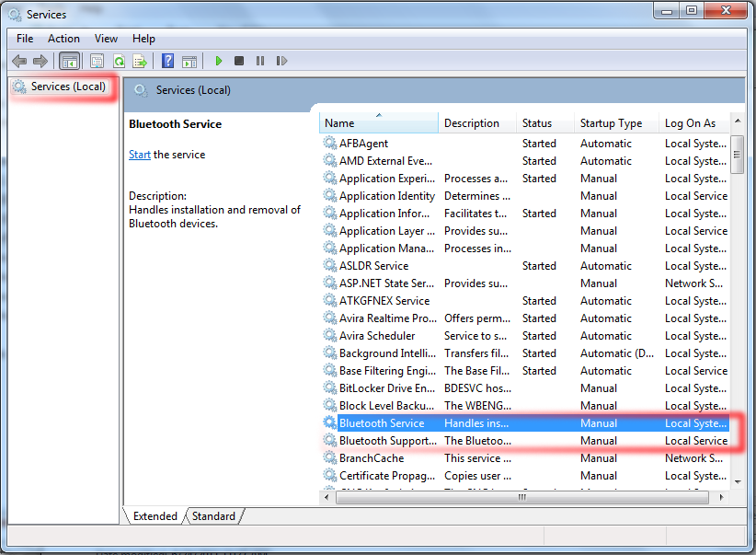Sort by the Name column header
The height and width of the screenshot is (555, 756).
point(379,123)
